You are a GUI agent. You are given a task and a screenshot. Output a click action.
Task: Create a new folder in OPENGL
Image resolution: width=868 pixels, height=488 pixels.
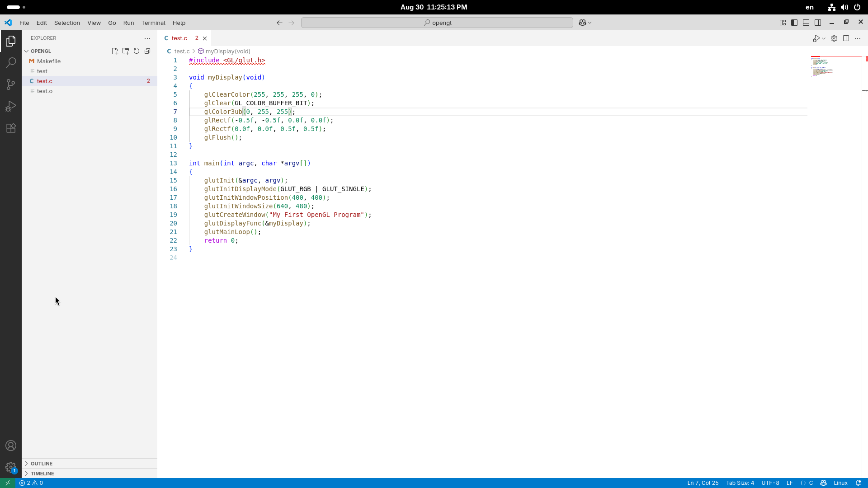pos(126,51)
